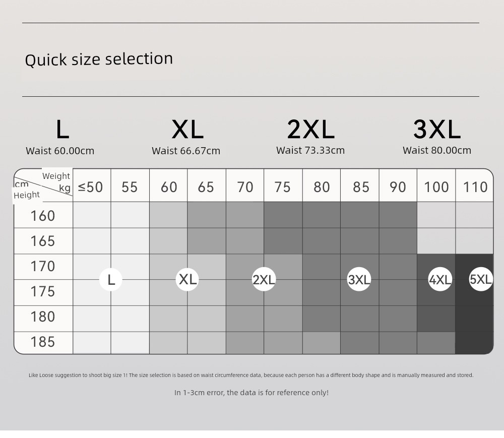Click the Waist 80.00cm label

tap(437, 150)
